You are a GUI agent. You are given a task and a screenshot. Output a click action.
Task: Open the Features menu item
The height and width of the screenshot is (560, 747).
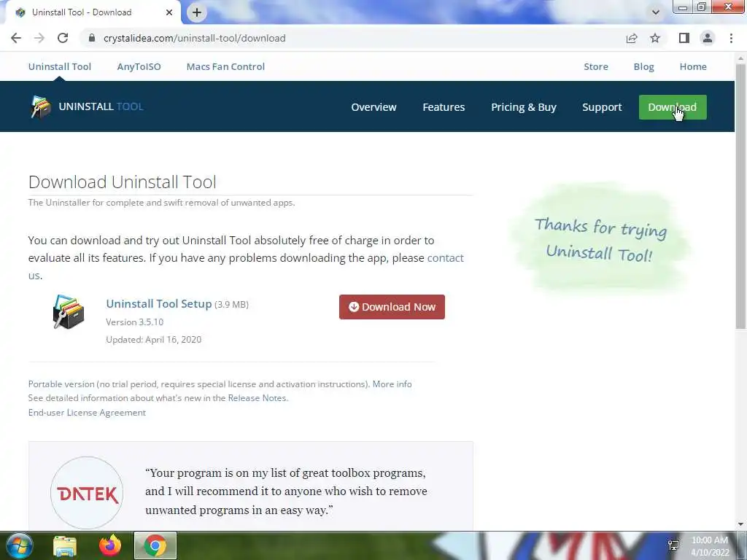coord(444,107)
